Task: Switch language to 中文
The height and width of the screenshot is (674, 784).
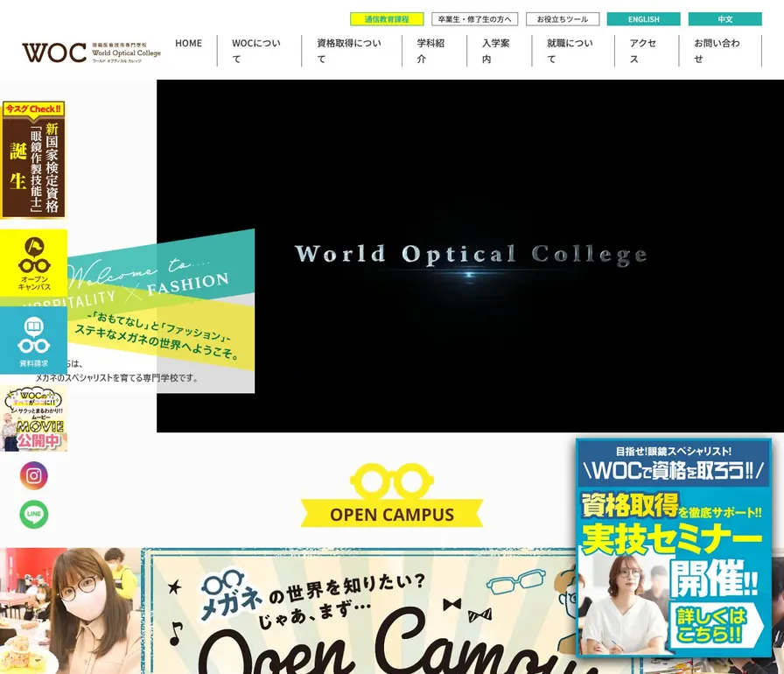Action: coord(725,19)
